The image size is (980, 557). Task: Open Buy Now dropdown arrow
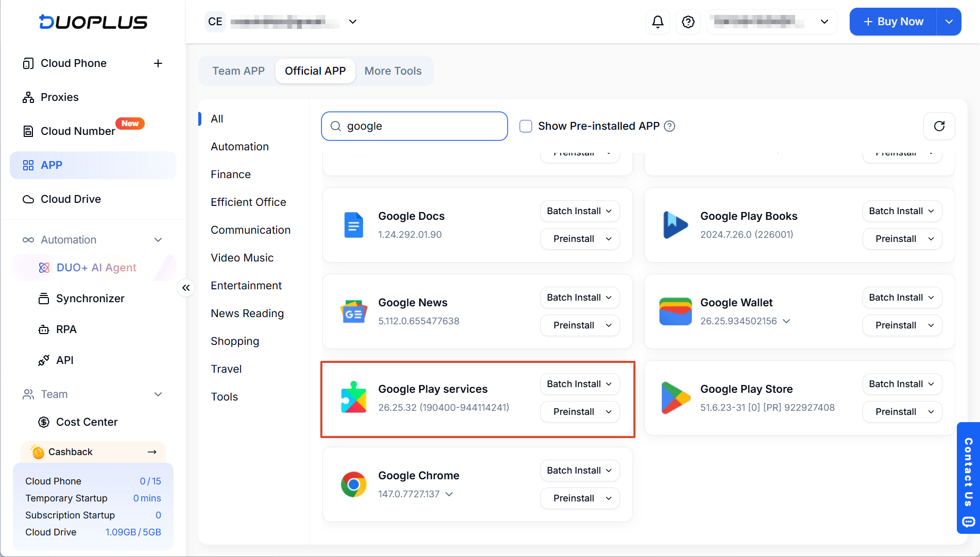pyautogui.click(x=949, y=22)
